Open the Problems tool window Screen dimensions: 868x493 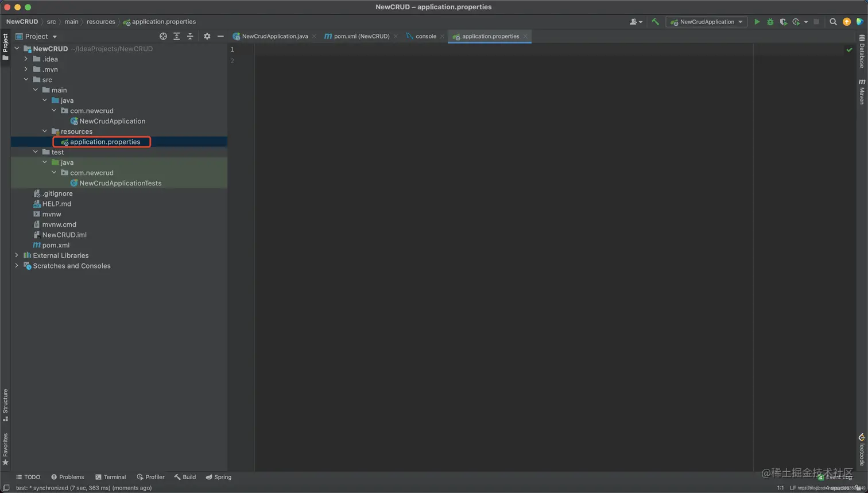[x=67, y=477]
